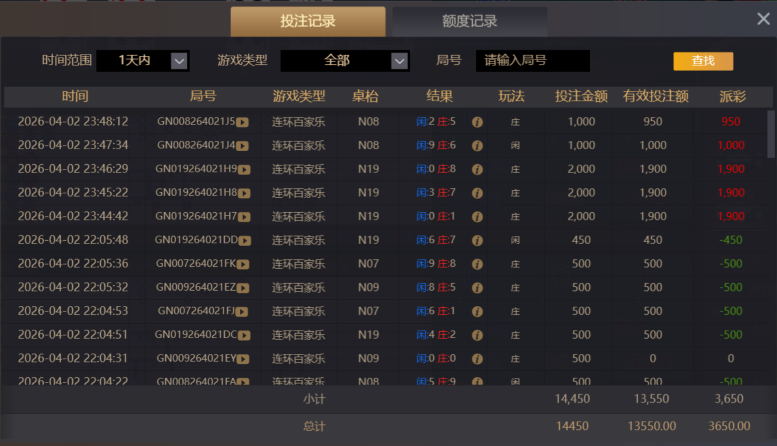This screenshot has width=777, height=446.
Task: Click red payout 950 in first row
Action: (x=731, y=121)
